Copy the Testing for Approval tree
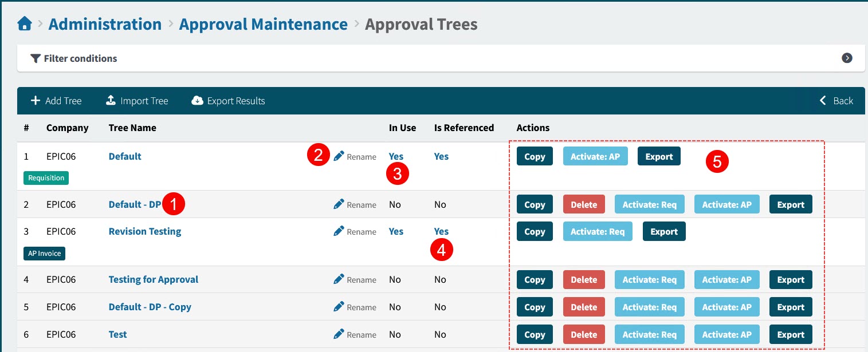868x352 pixels. pyautogui.click(x=535, y=279)
